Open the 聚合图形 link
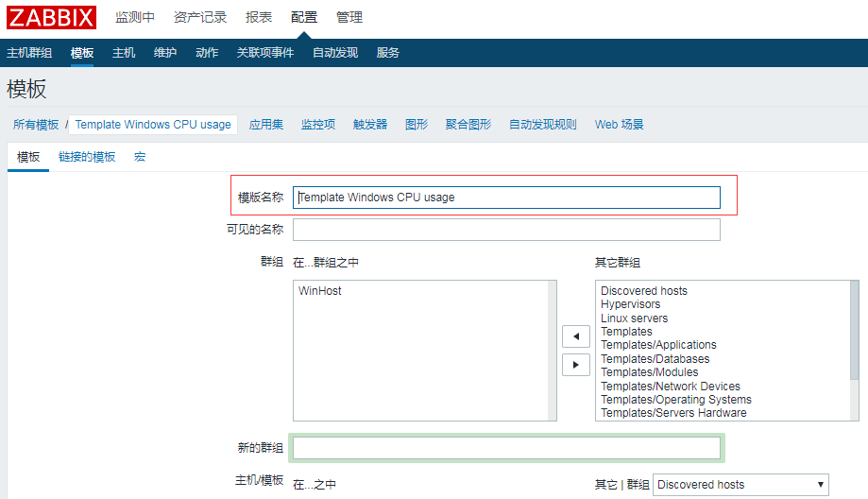 [x=468, y=125]
